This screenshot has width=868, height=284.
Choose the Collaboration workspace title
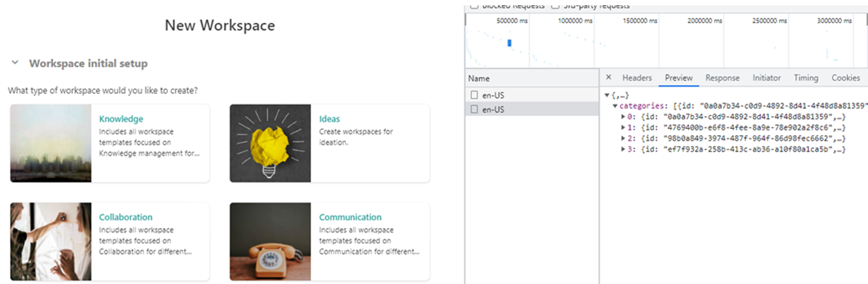point(126,217)
